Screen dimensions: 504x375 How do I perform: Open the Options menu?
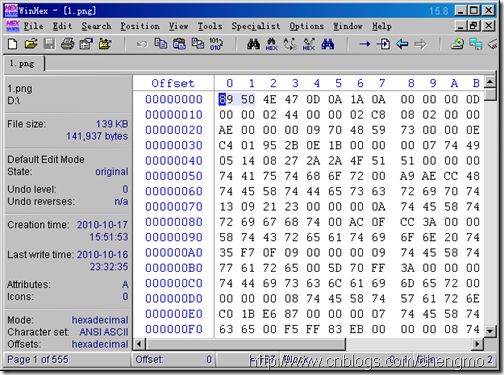coord(306,26)
